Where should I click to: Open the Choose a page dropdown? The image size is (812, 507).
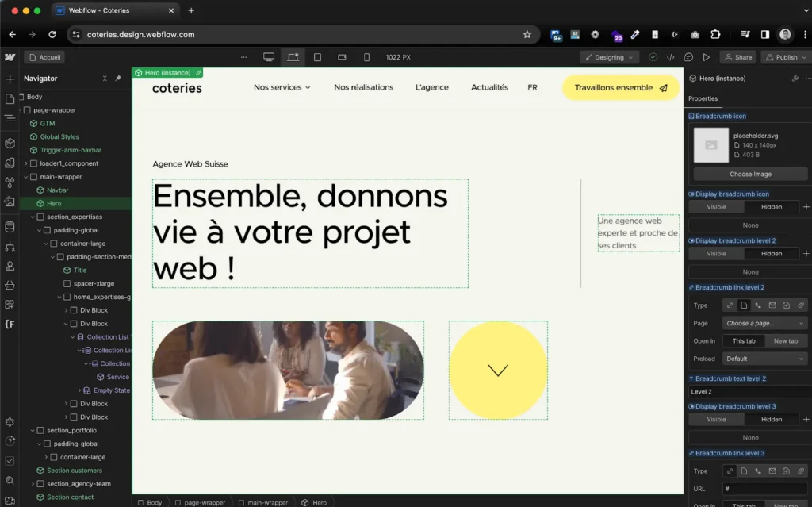(764, 323)
